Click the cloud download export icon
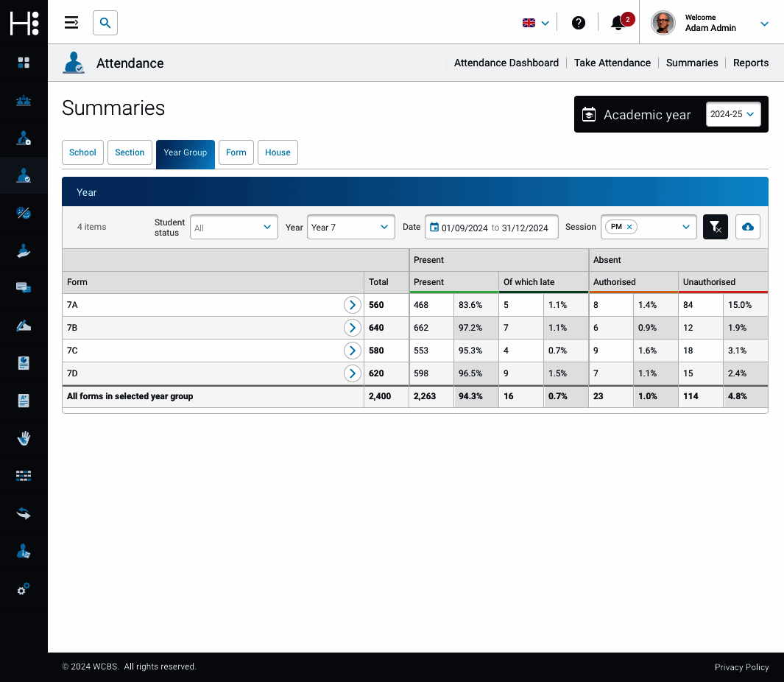Image resolution: width=784 pixels, height=682 pixels. point(747,227)
